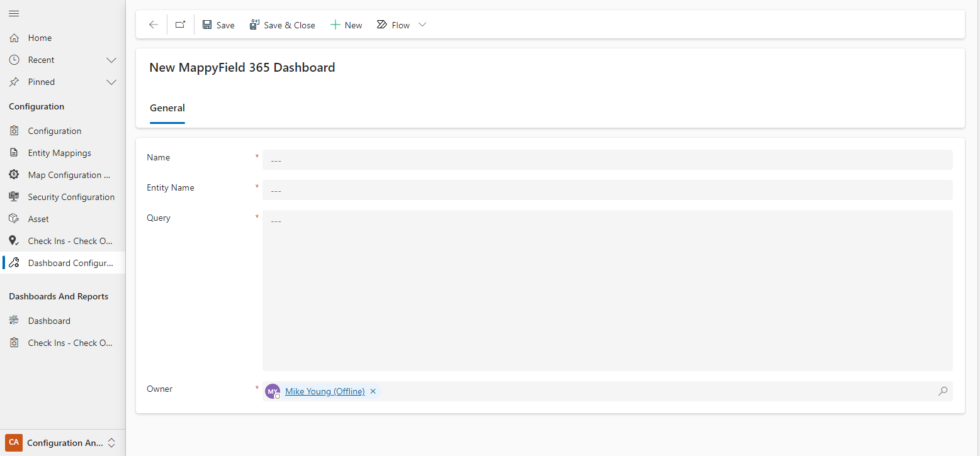
Task: Click the reports Check Ins clipboard icon
Action: (14, 343)
